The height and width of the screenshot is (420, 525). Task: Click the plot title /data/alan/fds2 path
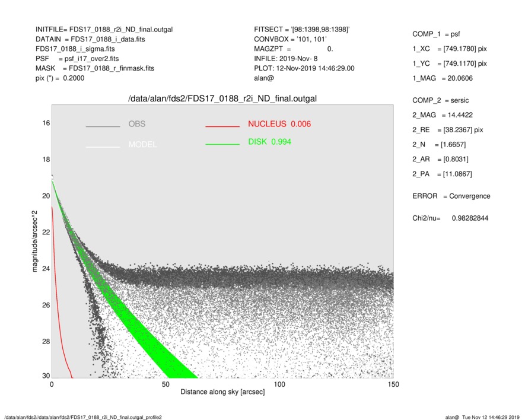pyautogui.click(x=222, y=99)
